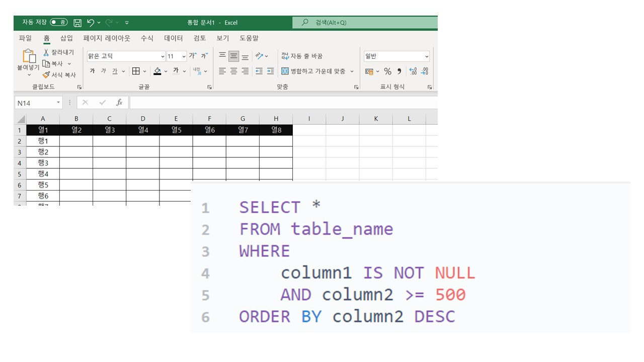This screenshot has width=644, height=362.
Task: Open the 파일 tab
Action: coord(25,38)
